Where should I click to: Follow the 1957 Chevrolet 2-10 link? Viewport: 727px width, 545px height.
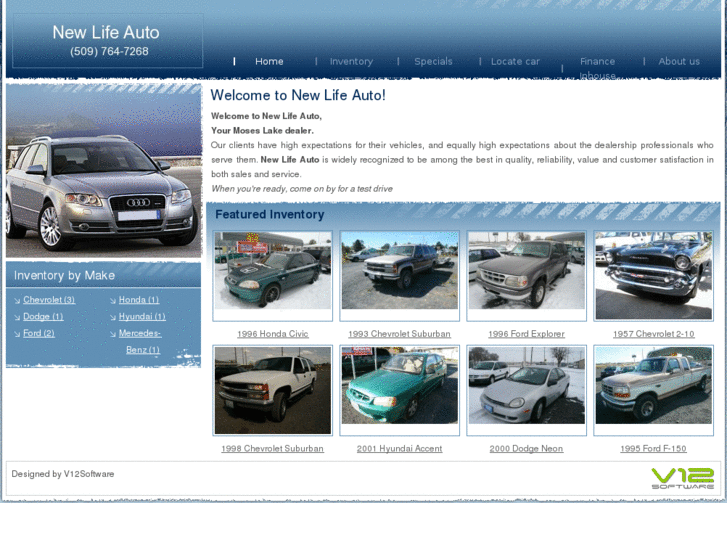tap(654, 334)
